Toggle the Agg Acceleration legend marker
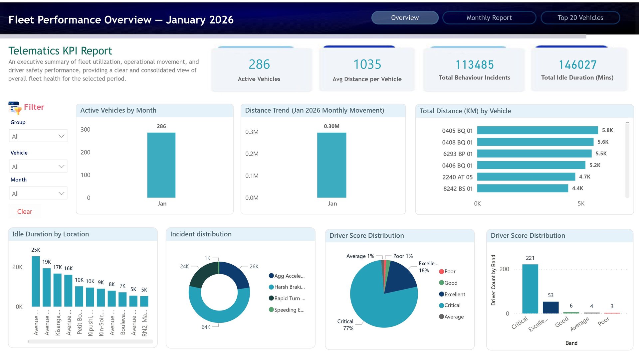The image size is (639, 364). point(271,276)
